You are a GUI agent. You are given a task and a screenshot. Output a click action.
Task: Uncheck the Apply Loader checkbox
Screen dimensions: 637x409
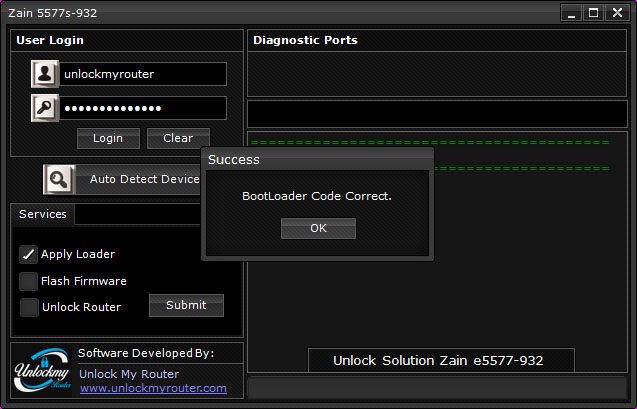click(x=28, y=255)
